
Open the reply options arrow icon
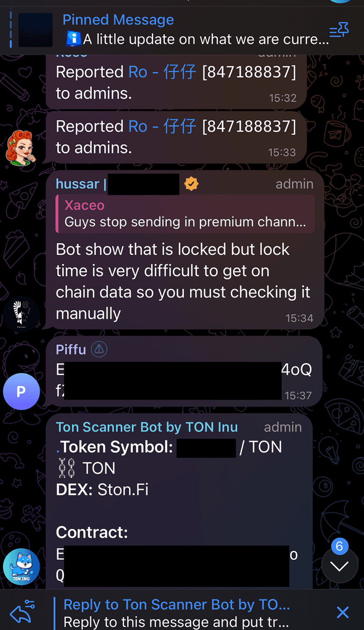(x=22, y=611)
